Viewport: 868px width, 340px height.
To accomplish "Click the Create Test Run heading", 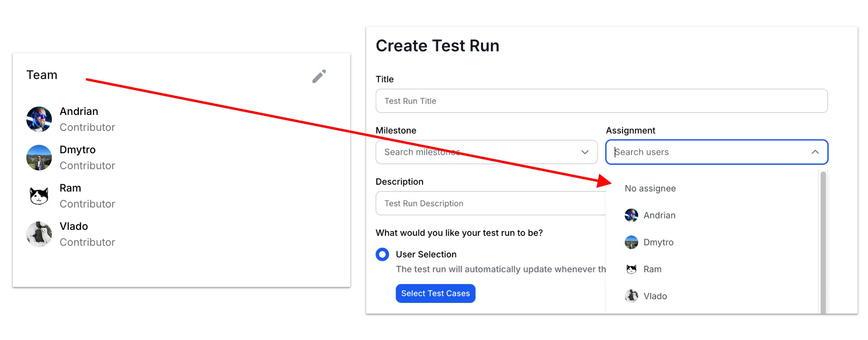I will pyautogui.click(x=438, y=46).
